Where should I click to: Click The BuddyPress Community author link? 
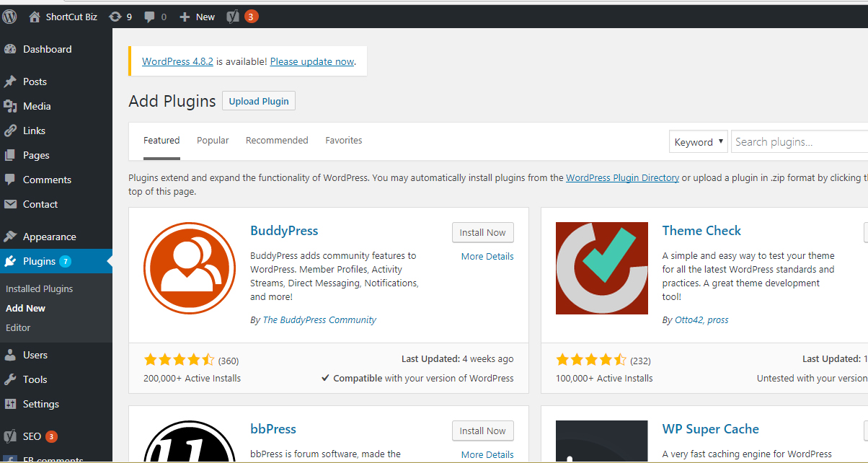[319, 319]
